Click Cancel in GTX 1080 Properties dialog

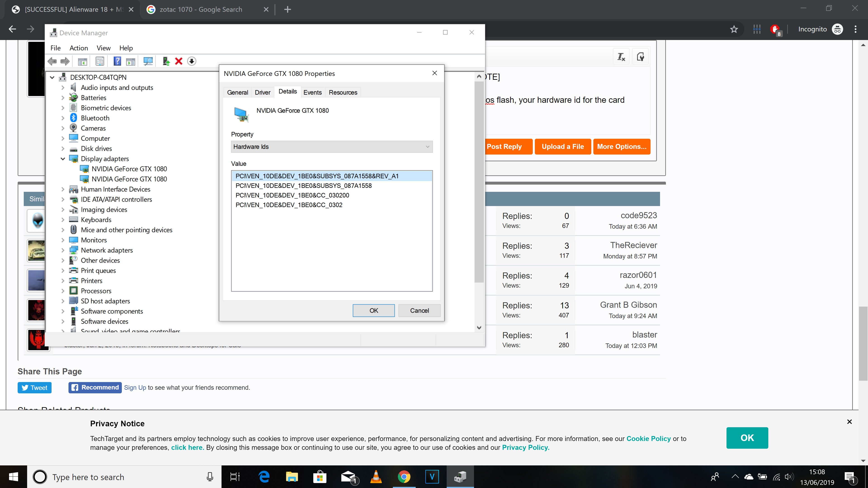[420, 310]
